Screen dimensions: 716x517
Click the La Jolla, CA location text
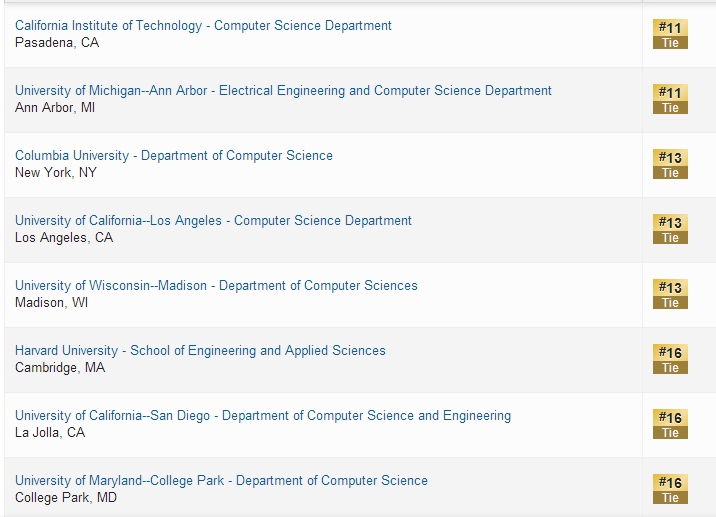click(x=50, y=432)
